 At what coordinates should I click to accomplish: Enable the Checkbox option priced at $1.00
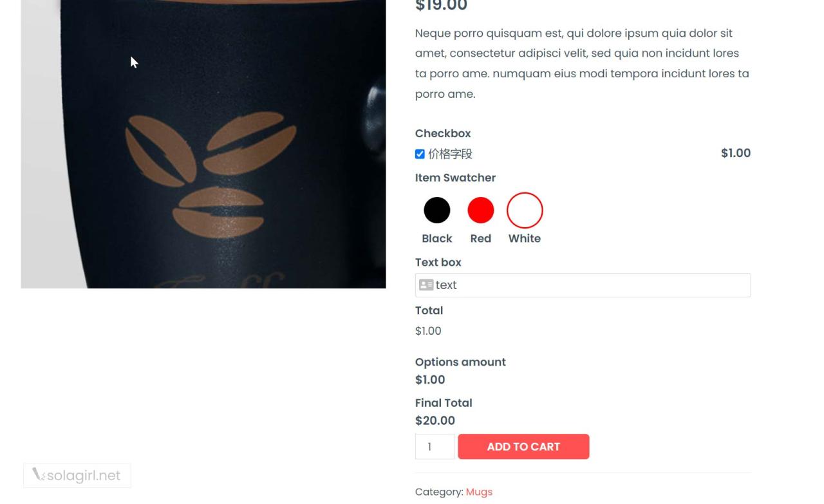[420, 154]
